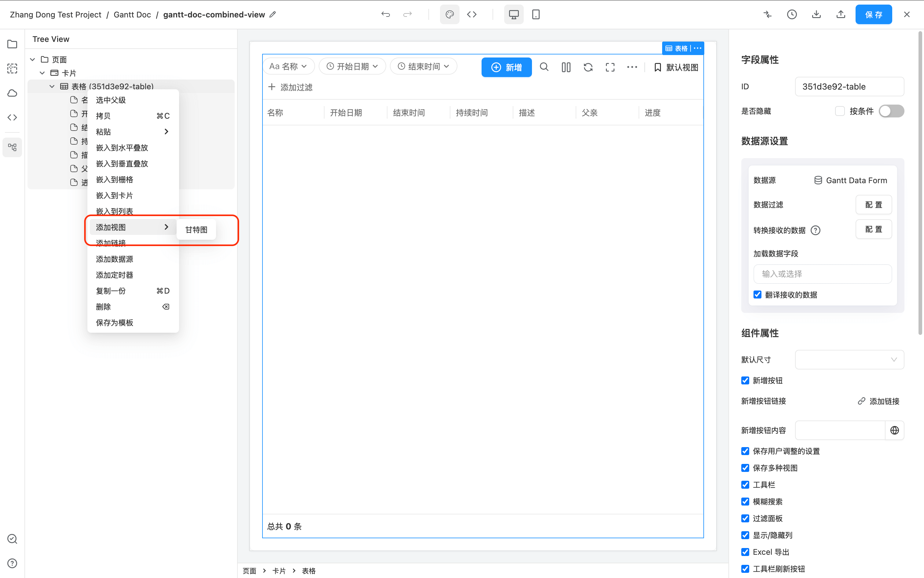Screen dimensions: 924x578
Task: Click the undo arrow icon
Action: (386, 15)
